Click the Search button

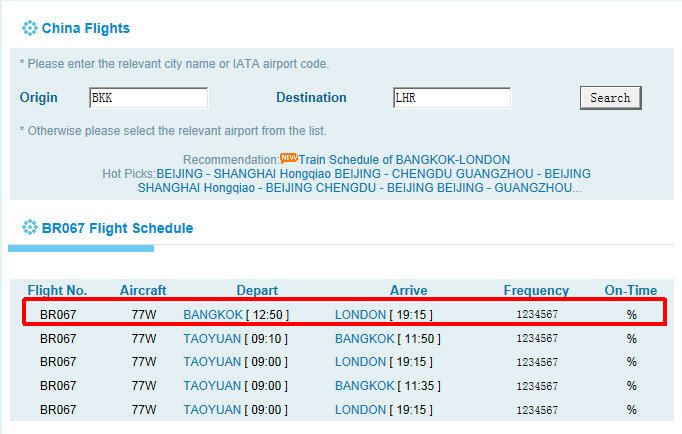tap(610, 98)
